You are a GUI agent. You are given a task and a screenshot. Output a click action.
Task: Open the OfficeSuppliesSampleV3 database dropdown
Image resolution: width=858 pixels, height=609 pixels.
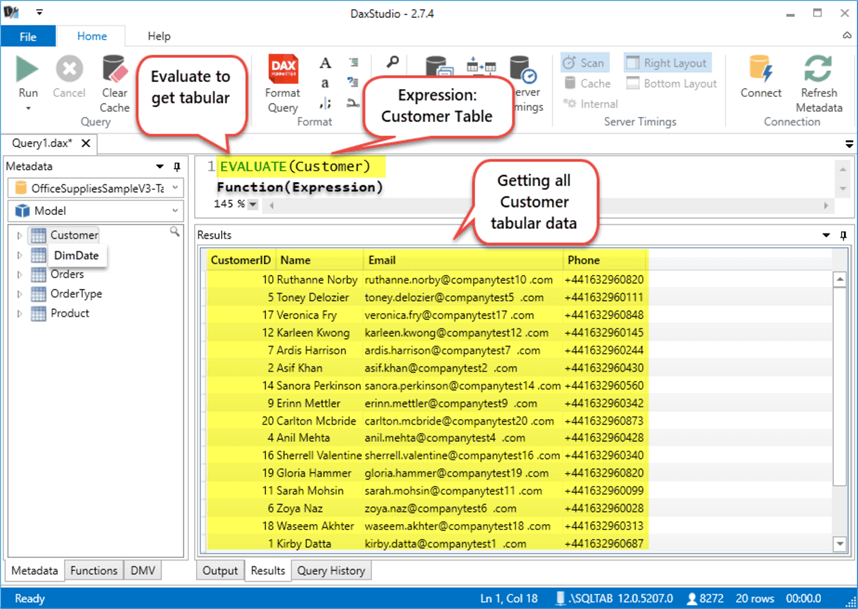pyautogui.click(x=95, y=188)
